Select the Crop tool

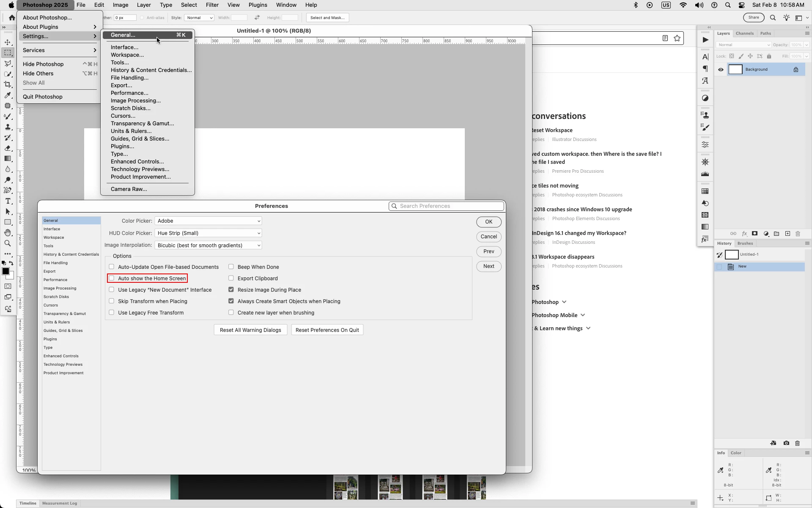coord(8,85)
